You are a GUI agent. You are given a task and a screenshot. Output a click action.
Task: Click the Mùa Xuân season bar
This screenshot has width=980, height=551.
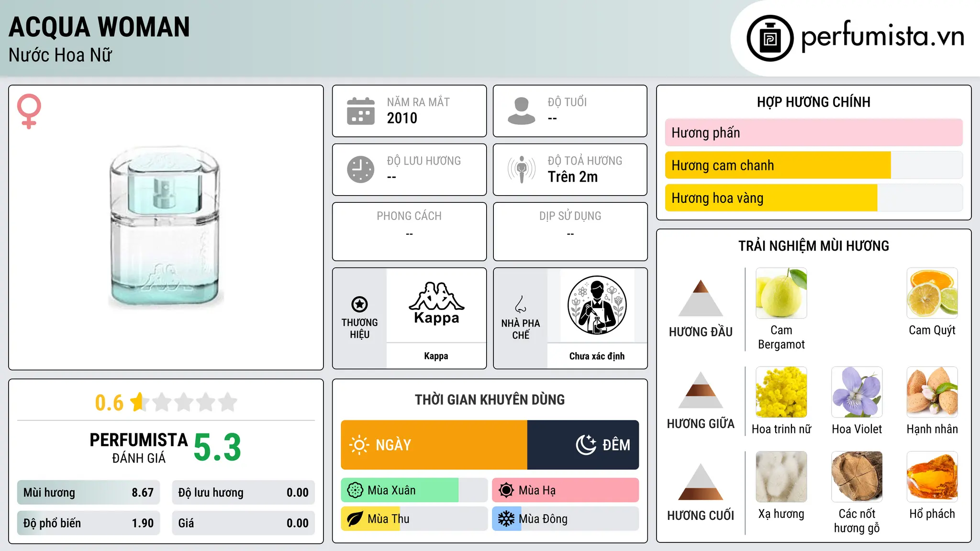[414, 490]
